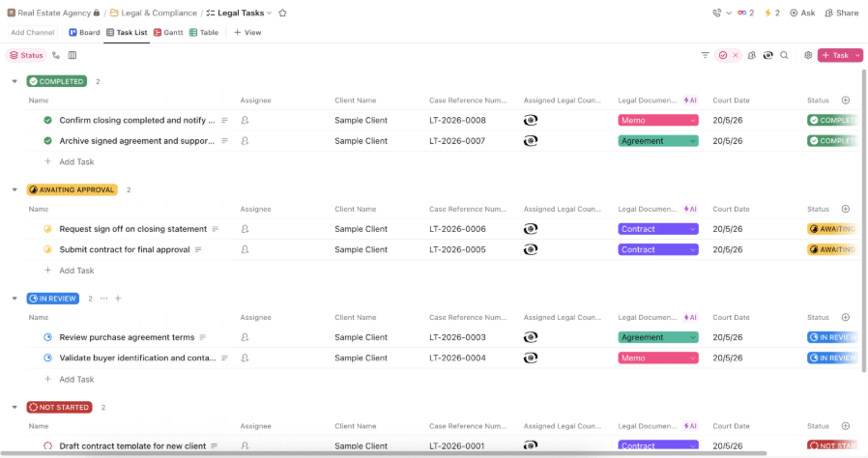This screenshot has height=458, width=868.
Task: Open description icon on Review purchase agreement row
Action: click(x=203, y=337)
